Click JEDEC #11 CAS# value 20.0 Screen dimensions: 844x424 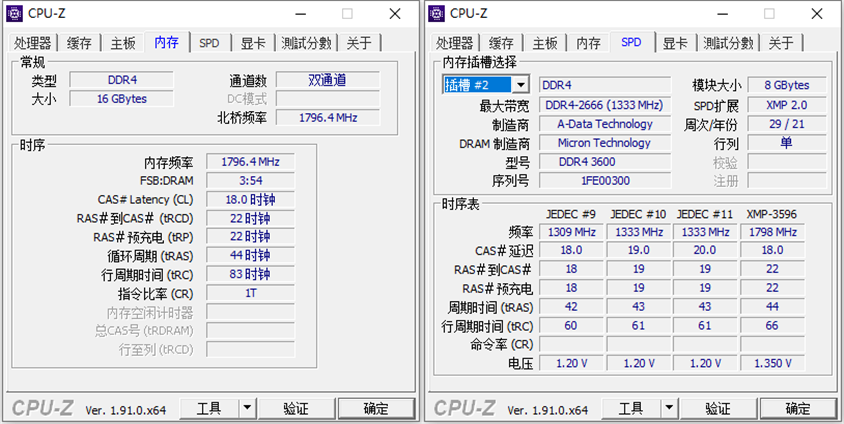click(x=705, y=250)
